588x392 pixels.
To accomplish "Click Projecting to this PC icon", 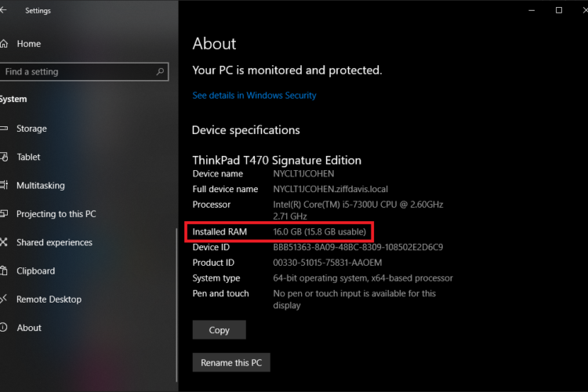I will [x=3, y=214].
